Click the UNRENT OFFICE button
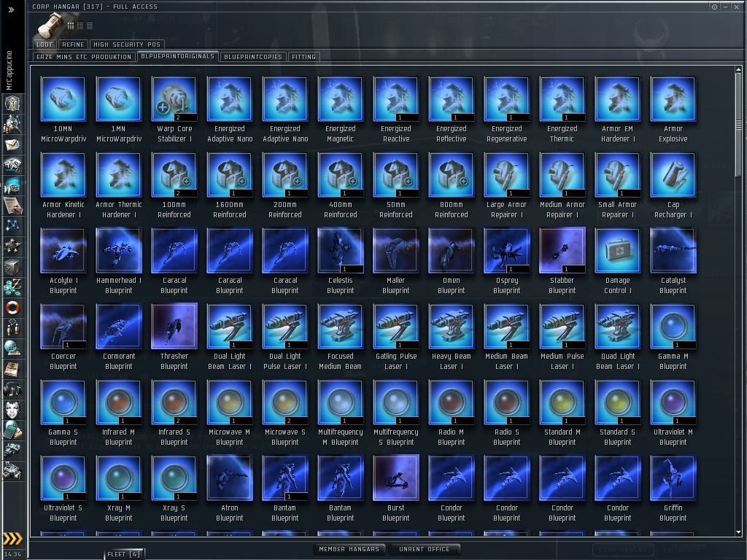Screen dimensions: 747x560 tap(424, 549)
